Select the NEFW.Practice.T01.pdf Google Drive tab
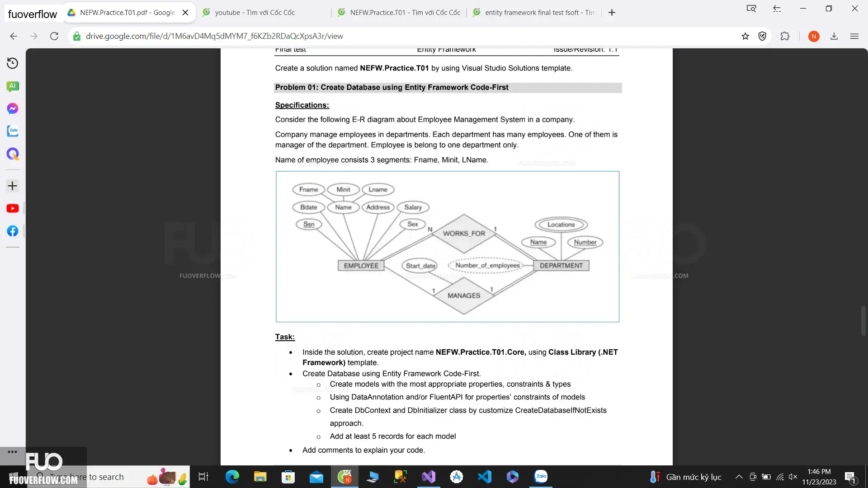The height and width of the screenshot is (488, 868). [x=129, y=13]
